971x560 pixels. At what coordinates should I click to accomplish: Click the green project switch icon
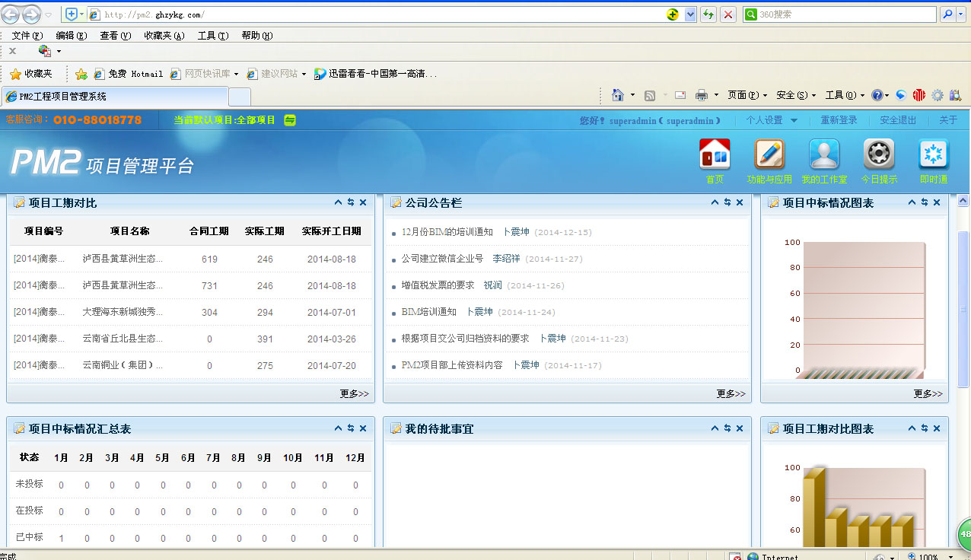[x=290, y=120]
